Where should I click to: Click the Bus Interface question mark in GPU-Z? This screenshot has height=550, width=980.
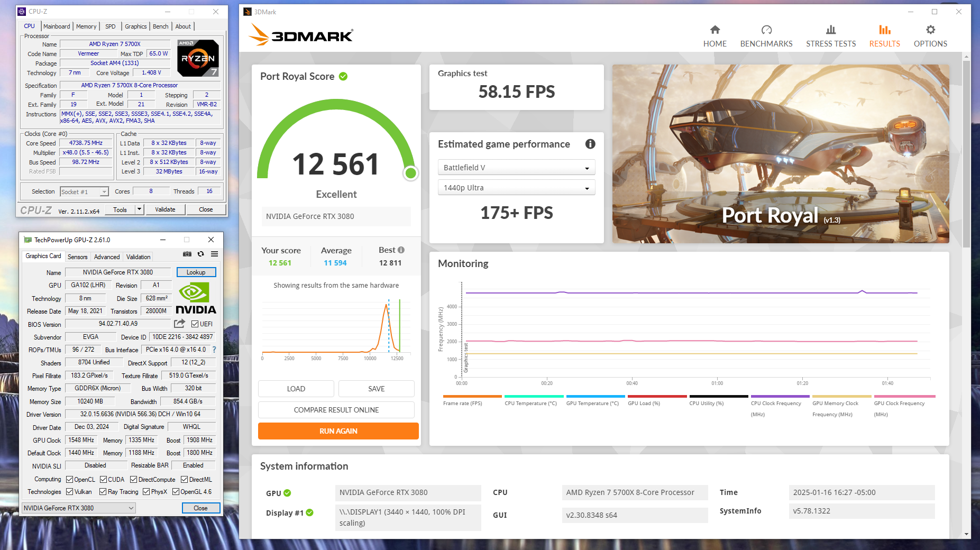(214, 350)
